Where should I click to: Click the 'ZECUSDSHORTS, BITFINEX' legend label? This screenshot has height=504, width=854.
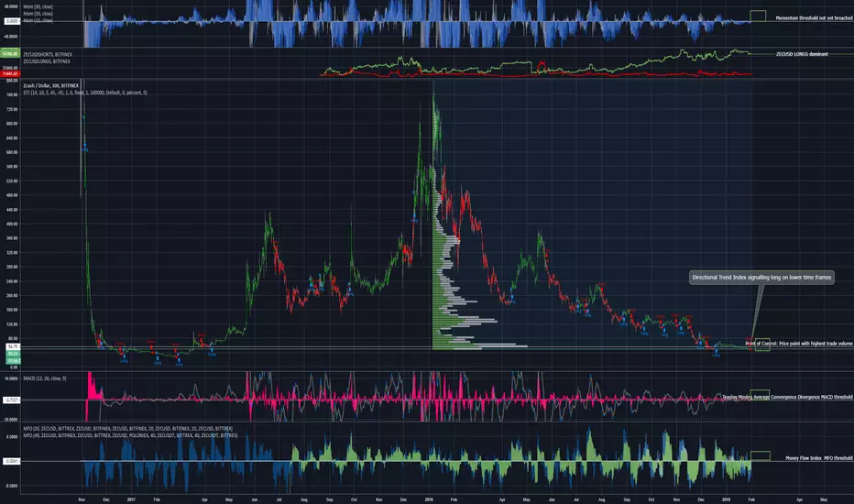coord(48,54)
